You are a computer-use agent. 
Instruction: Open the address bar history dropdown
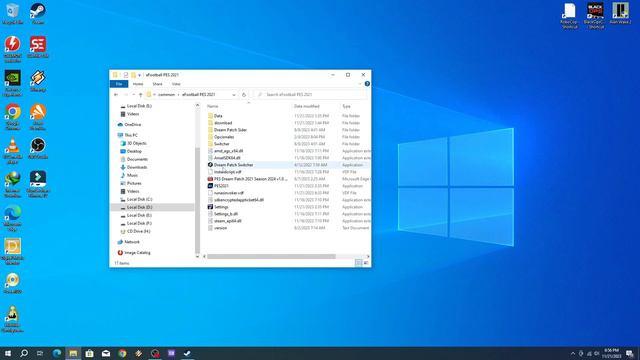pos(234,95)
